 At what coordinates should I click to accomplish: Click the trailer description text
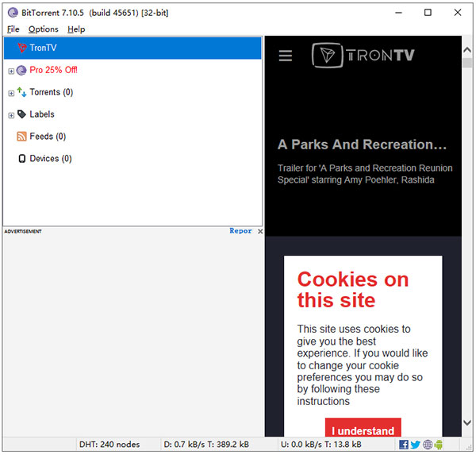[365, 174]
